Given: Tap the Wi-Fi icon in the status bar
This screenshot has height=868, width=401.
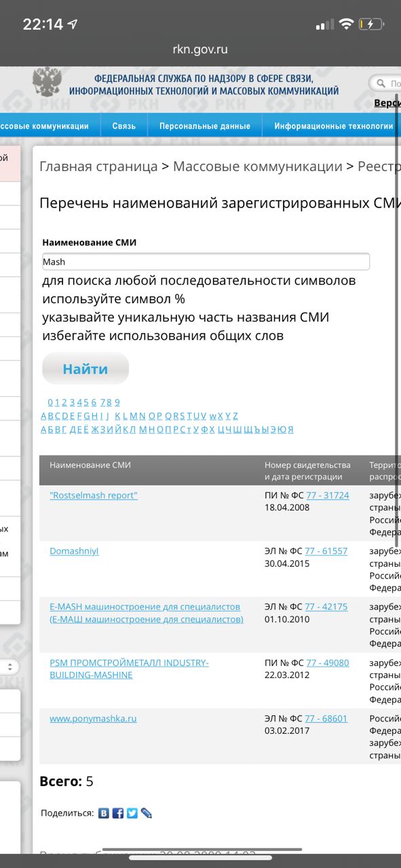Looking at the screenshot, I should (346, 24).
